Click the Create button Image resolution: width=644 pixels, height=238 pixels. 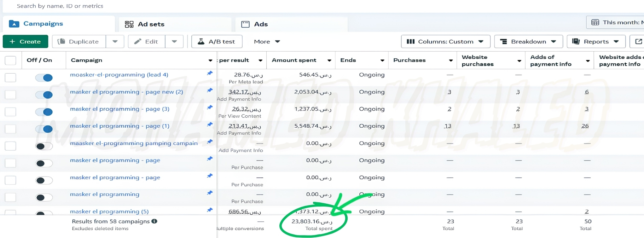(x=25, y=41)
